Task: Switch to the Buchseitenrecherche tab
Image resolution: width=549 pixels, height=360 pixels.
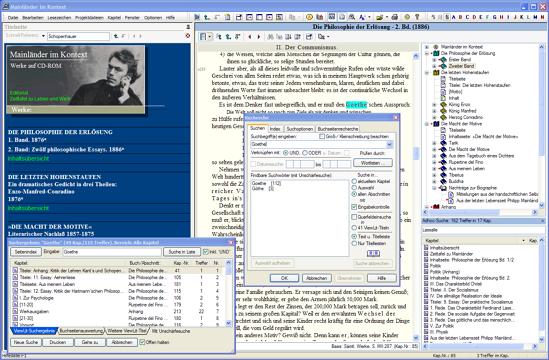Action: point(338,129)
